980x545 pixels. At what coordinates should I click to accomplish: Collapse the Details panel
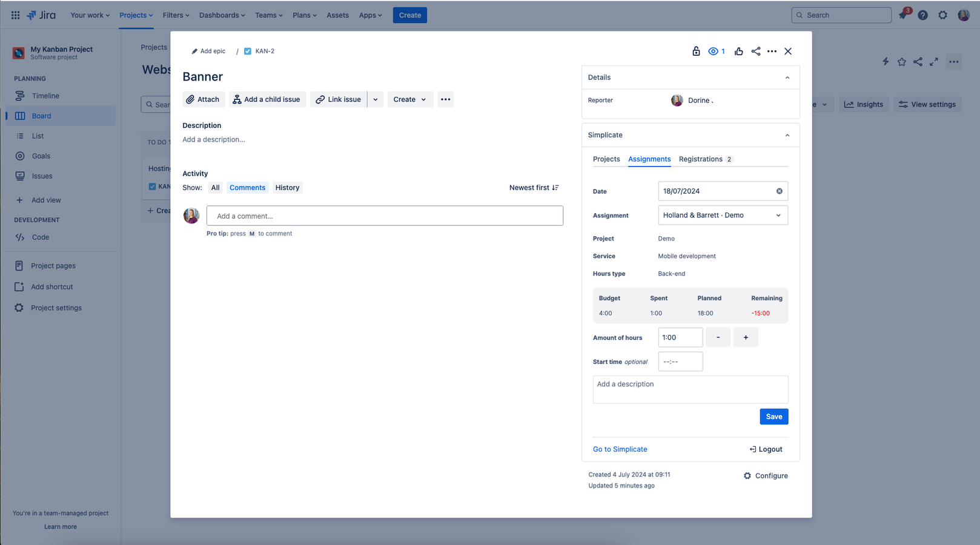(x=787, y=78)
